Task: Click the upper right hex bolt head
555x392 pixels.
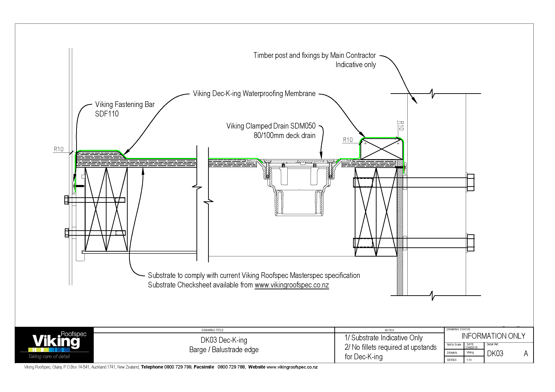Action: [470, 182]
